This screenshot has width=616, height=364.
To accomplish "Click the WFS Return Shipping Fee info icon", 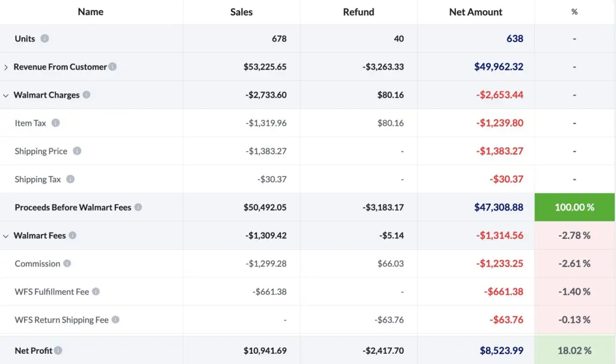I will 115,319.
